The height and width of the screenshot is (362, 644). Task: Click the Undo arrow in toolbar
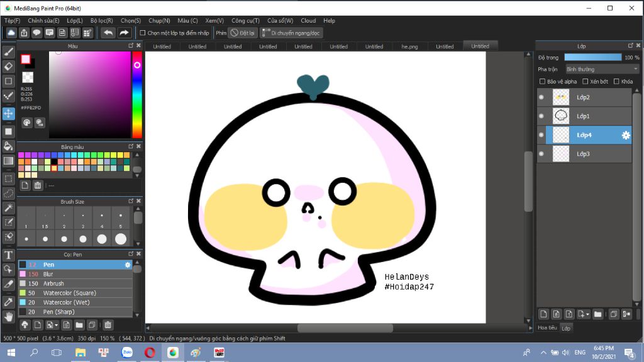pyautogui.click(x=108, y=33)
